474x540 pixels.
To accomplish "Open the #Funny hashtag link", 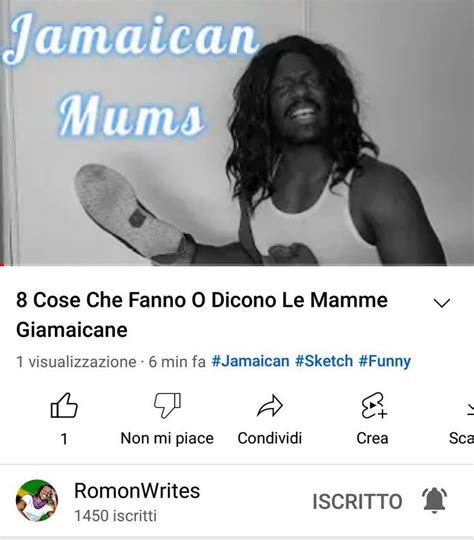I will [385, 362].
